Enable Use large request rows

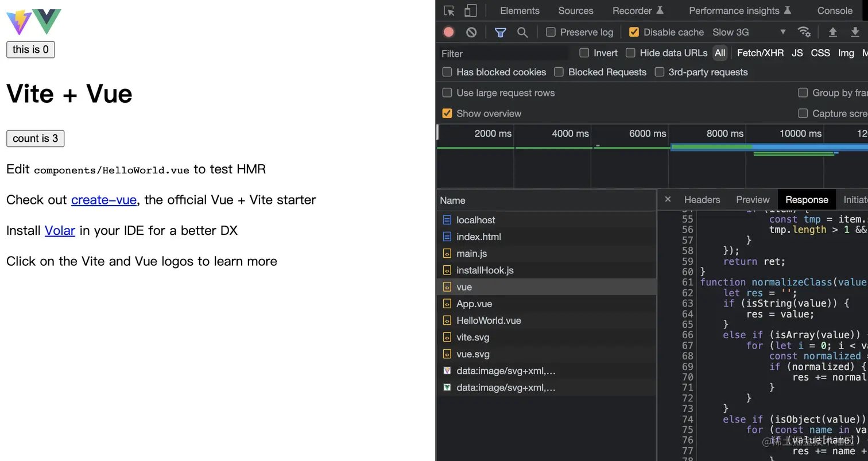coord(447,92)
